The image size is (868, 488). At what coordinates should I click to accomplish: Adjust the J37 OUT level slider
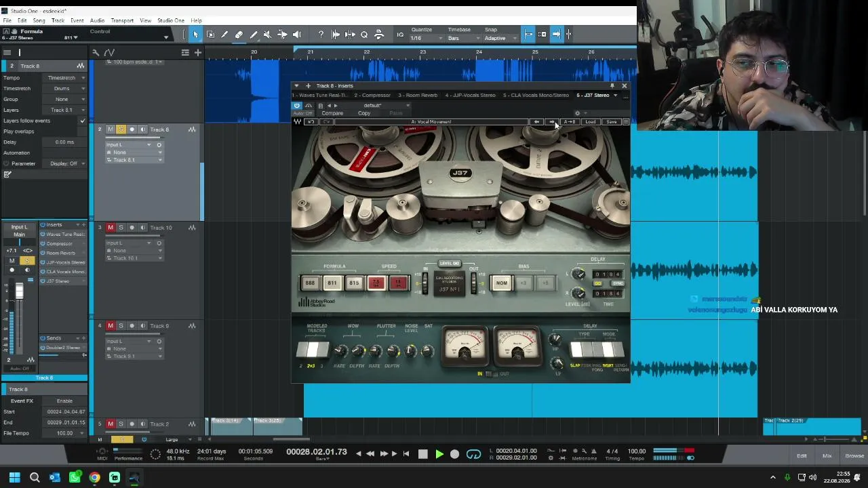click(473, 283)
